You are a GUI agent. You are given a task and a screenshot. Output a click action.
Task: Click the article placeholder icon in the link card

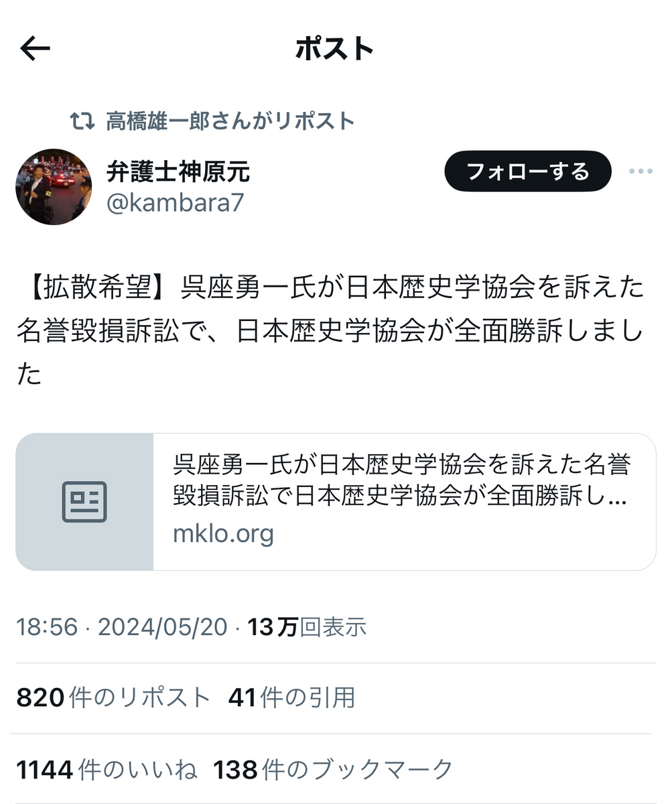[84, 502]
